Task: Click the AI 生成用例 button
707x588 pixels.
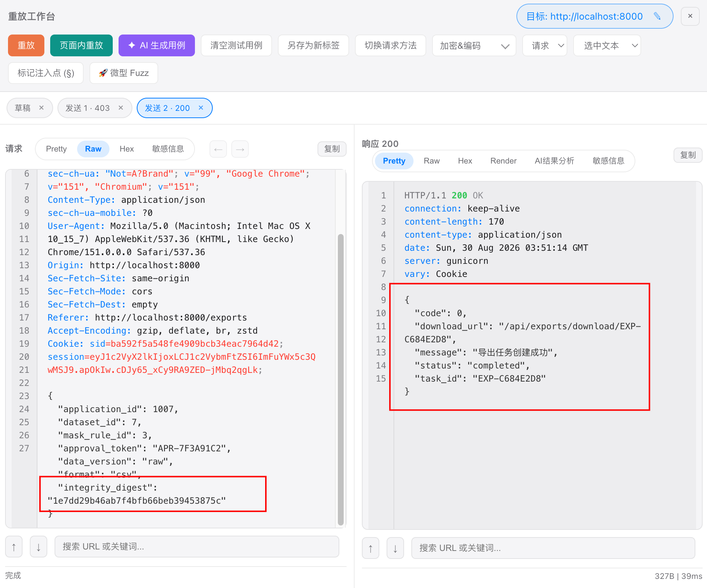Action: [157, 45]
